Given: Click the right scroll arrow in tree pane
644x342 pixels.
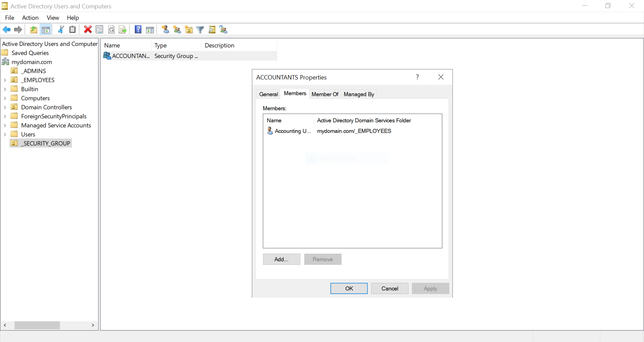Looking at the screenshot, I should 93,325.
